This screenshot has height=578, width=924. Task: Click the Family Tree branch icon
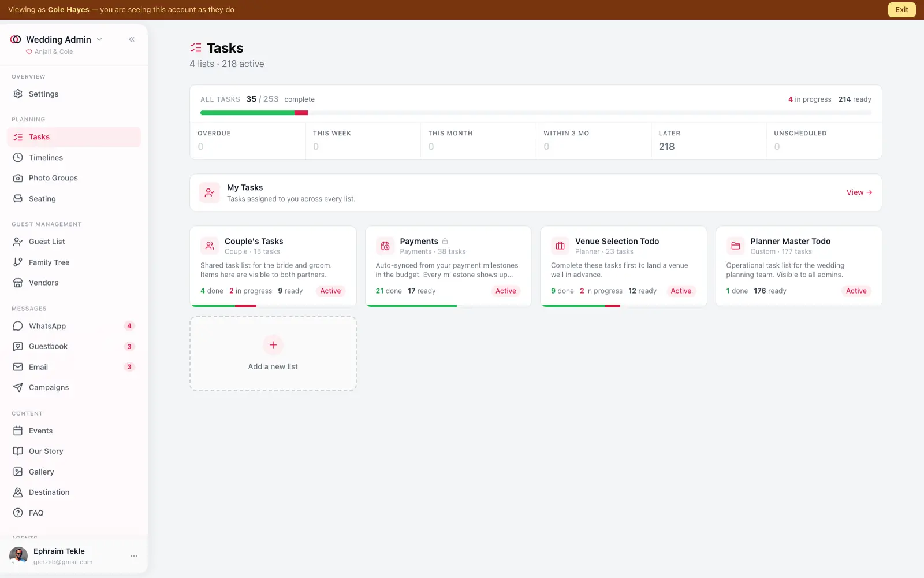[18, 262]
